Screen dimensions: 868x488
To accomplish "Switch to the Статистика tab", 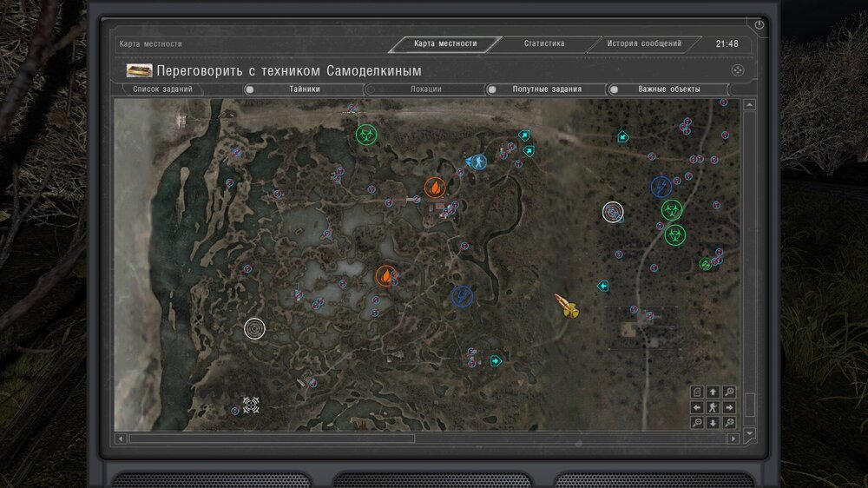I will pos(544,43).
